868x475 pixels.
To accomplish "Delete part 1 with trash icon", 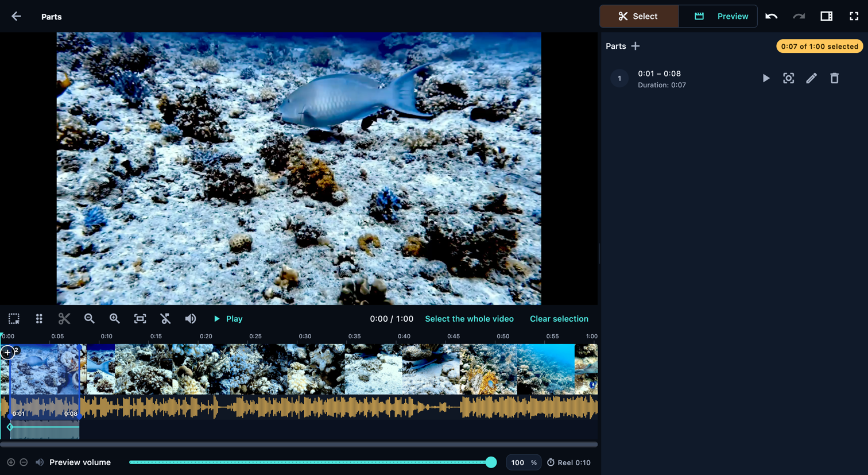I will (834, 78).
